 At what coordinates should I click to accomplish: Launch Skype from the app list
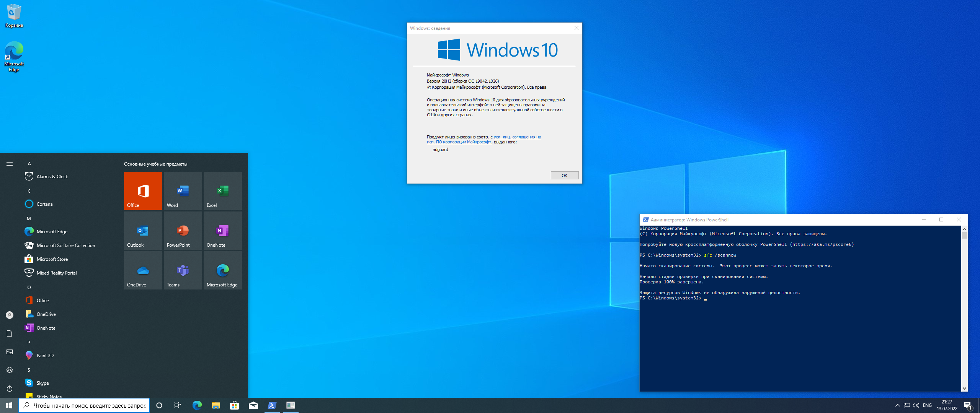69,383
